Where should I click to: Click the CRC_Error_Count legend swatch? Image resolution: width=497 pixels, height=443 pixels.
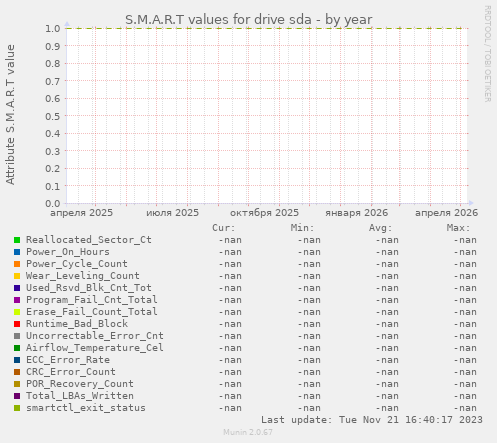[17, 372]
